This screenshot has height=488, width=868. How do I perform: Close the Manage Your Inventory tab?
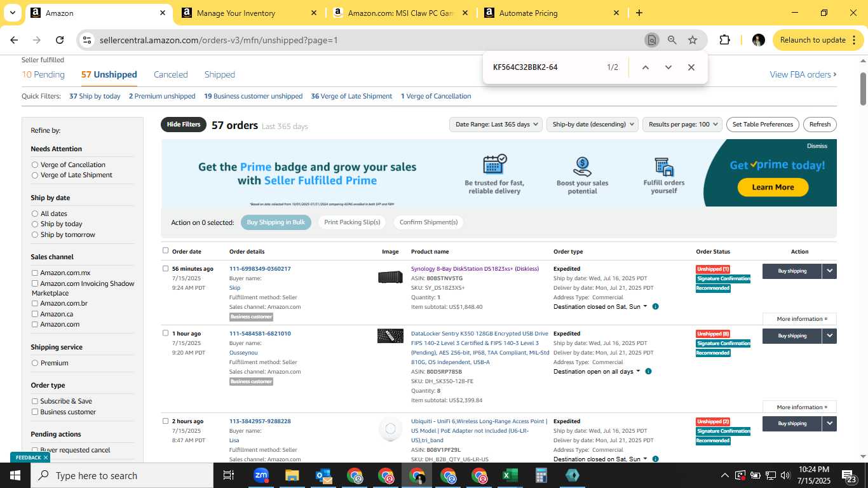(313, 13)
